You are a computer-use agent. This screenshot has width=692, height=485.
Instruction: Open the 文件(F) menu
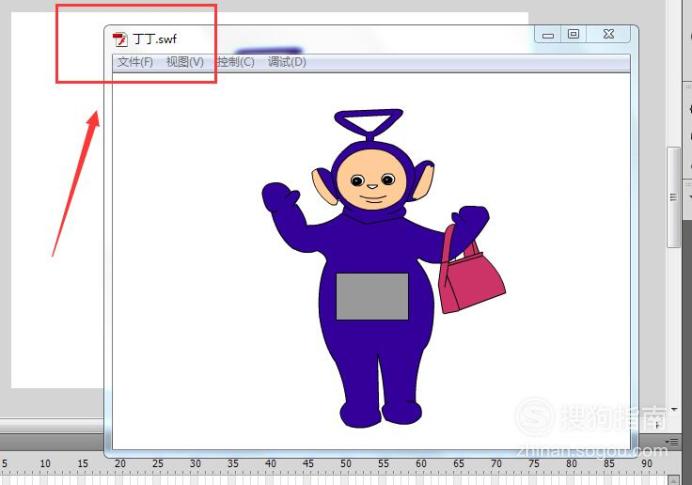pos(135,62)
